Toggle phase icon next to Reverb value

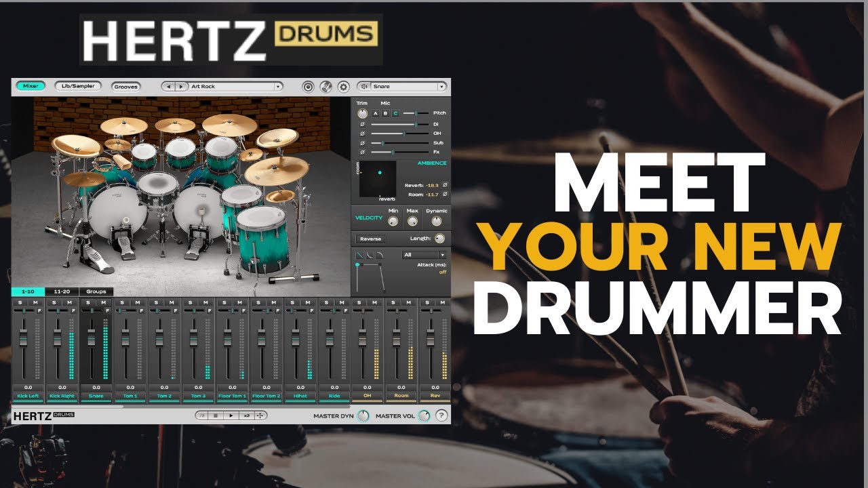(x=445, y=184)
